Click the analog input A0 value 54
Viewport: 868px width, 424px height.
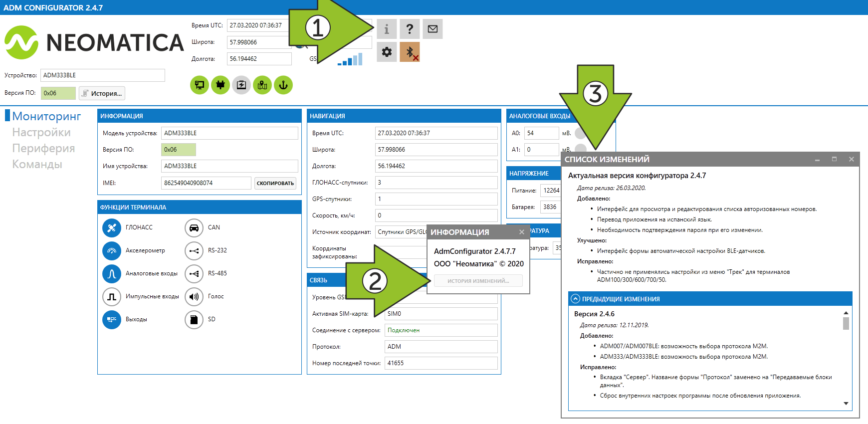(x=542, y=133)
